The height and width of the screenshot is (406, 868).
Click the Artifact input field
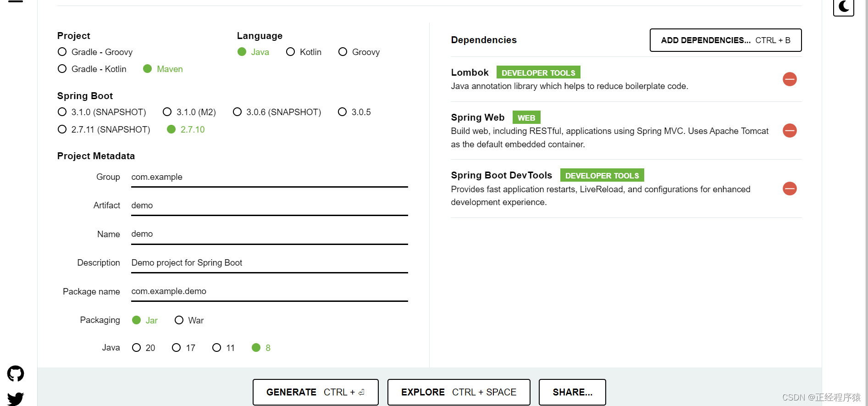(270, 206)
